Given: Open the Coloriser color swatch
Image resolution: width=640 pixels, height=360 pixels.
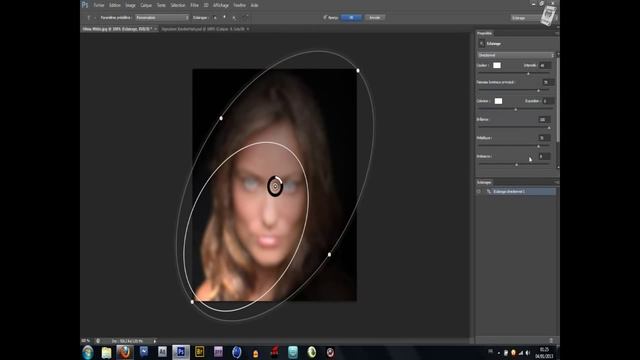Looking at the screenshot, I should pyautogui.click(x=498, y=101).
